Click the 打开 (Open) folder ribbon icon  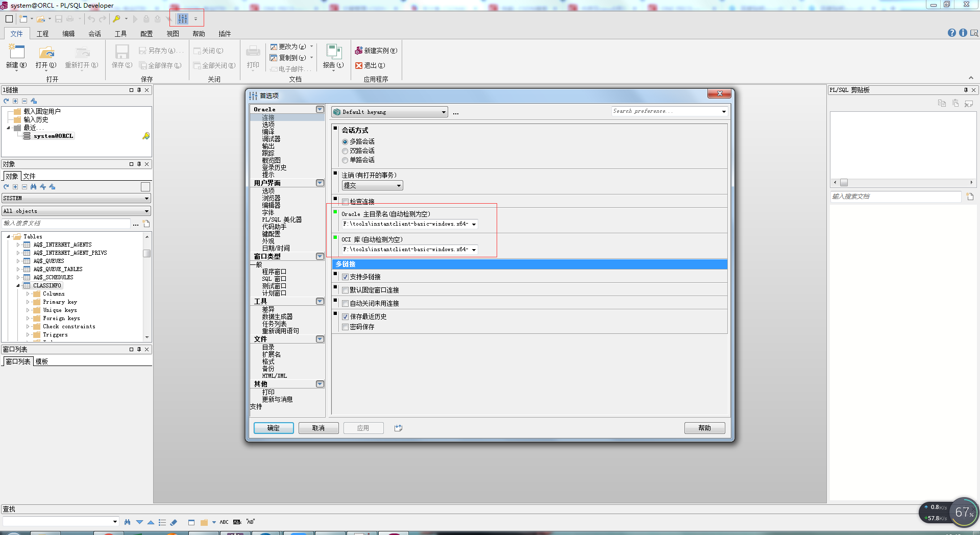coord(46,52)
